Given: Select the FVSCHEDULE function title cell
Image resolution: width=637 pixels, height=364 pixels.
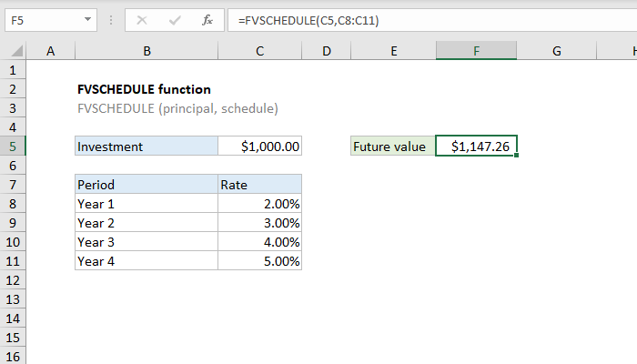Looking at the screenshot, I should pyautogui.click(x=145, y=89).
